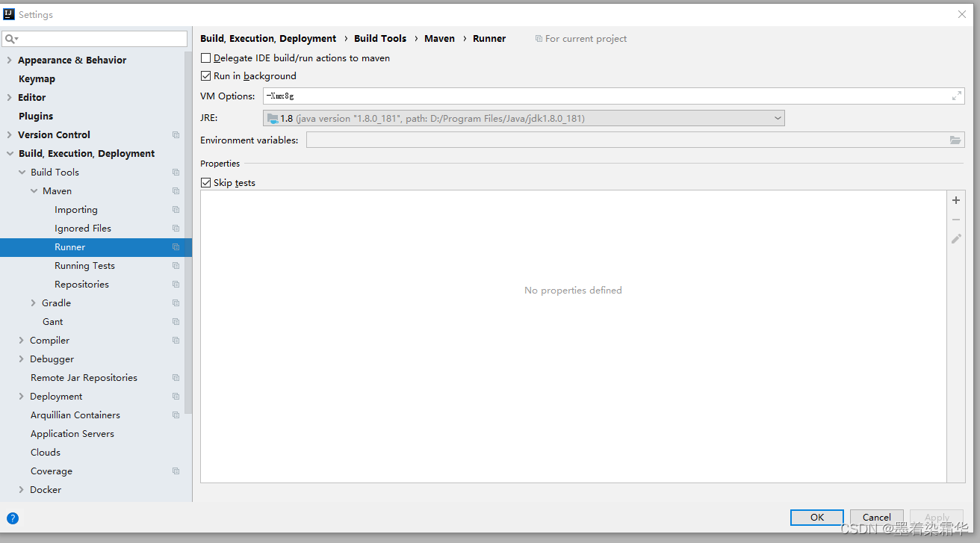Enable Delegate IDE build/run actions to maven
The width and height of the screenshot is (980, 543).
click(205, 58)
